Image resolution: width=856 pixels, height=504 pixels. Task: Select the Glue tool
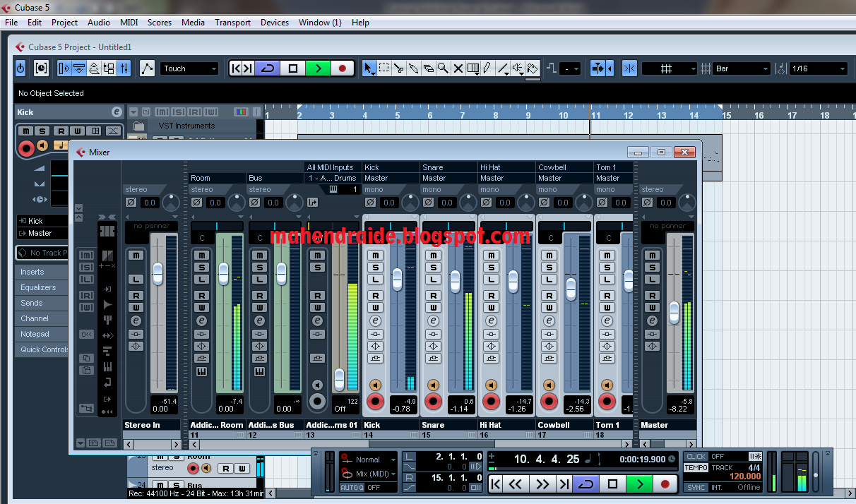pyautogui.click(x=413, y=68)
